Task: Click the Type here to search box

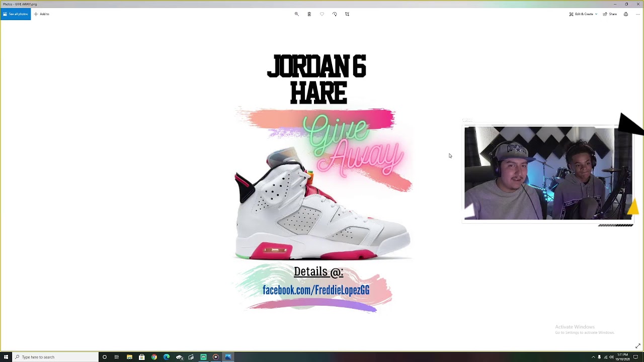Action: tap(55, 357)
